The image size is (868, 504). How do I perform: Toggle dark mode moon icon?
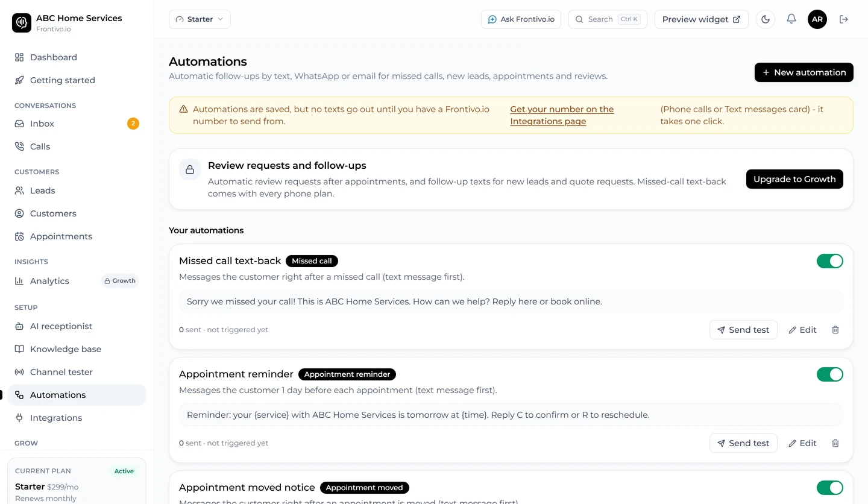tap(766, 19)
